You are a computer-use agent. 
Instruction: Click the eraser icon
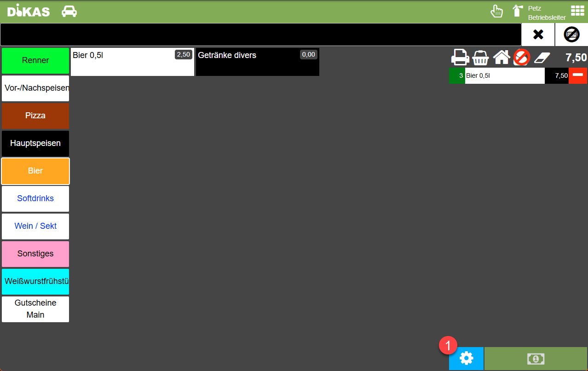pos(542,58)
